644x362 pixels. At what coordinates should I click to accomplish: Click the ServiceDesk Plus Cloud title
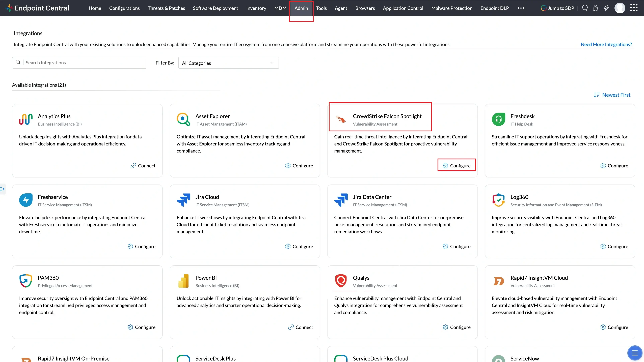click(x=380, y=358)
